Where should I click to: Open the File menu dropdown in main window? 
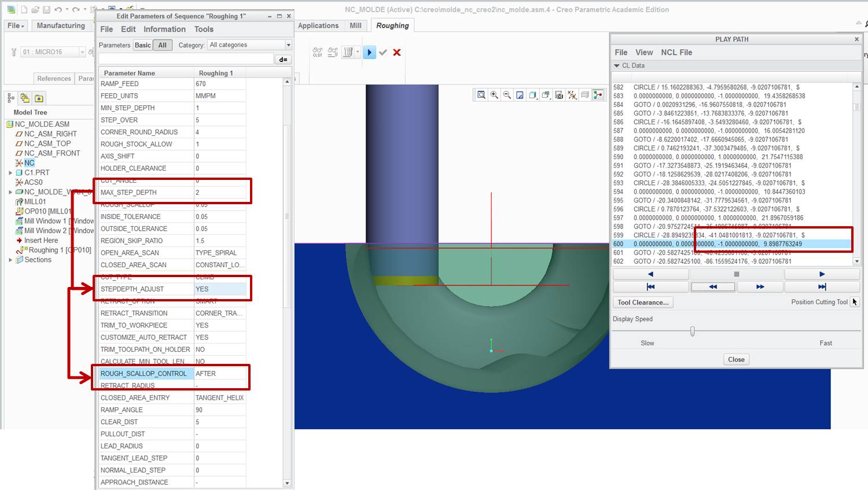click(16, 25)
